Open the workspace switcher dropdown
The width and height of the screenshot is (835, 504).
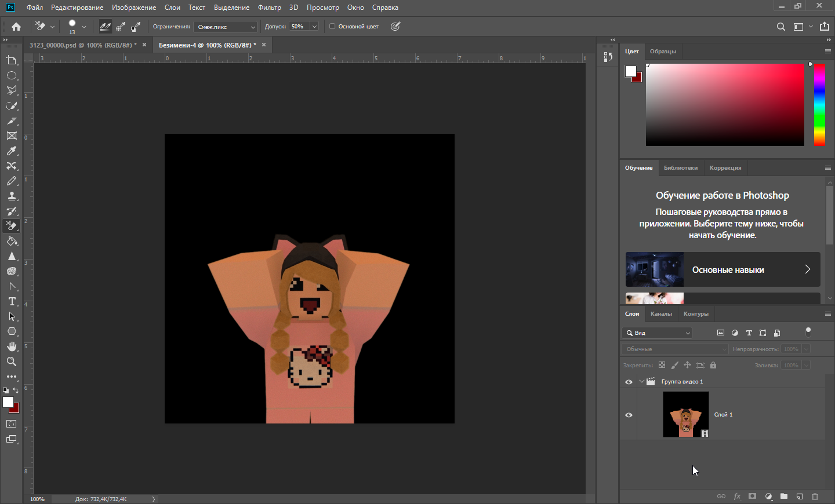click(802, 27)
